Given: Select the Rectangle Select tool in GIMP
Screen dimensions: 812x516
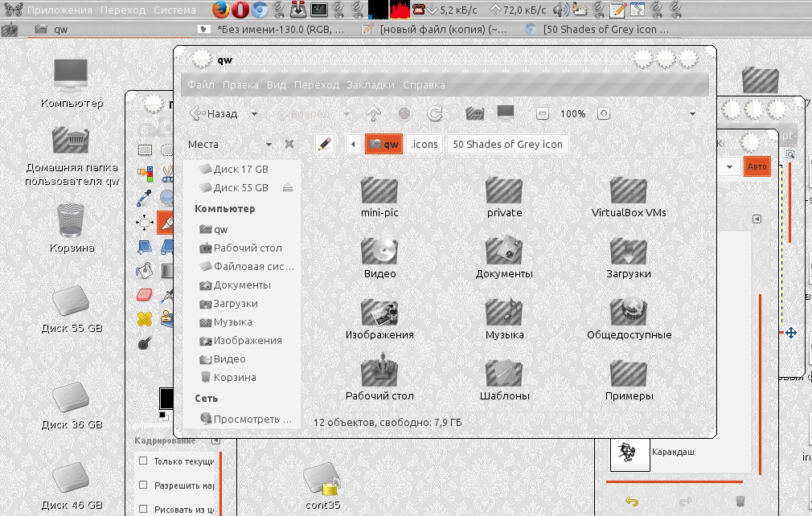Looking at the screenshot, I should tap(145, 150).
